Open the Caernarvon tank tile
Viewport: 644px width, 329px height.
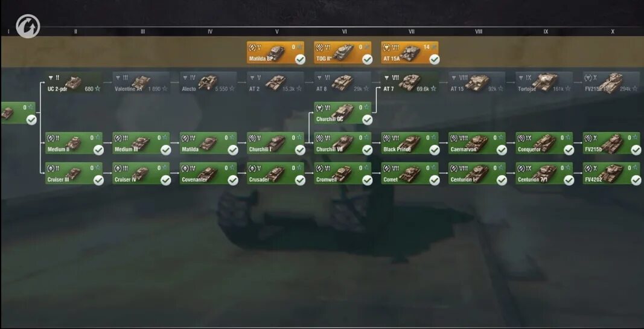(477, 143)
